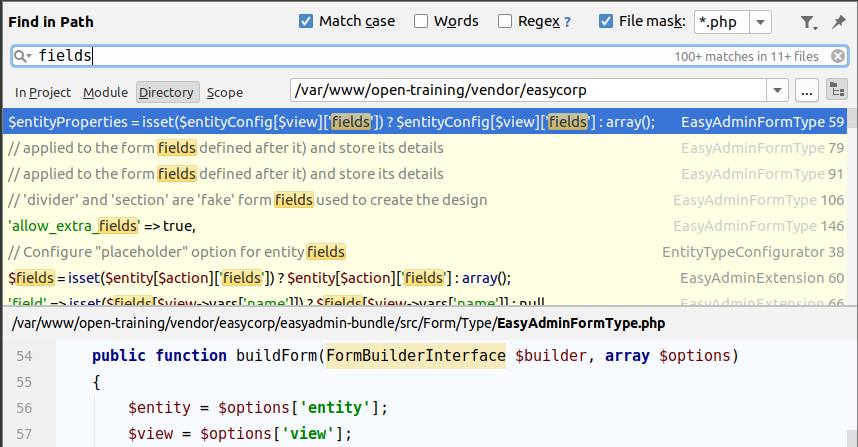Open the filter search results icon

click(x=808, y=22)
